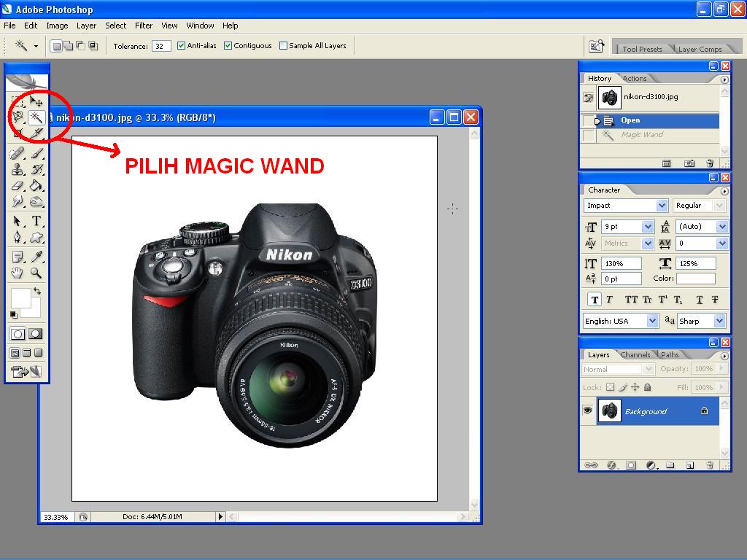Click the add layer mask icon
Screen dimensions: 747x560
tap(631, 465)
